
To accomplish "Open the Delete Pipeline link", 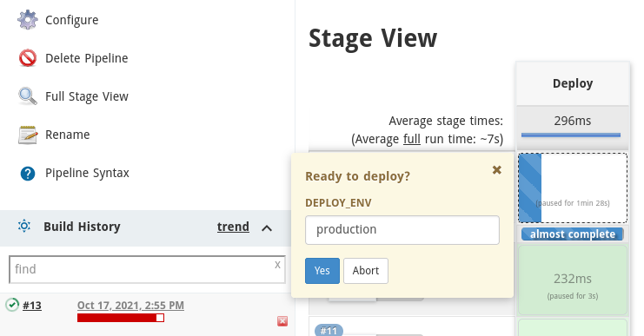I will (x=87, y=58).
